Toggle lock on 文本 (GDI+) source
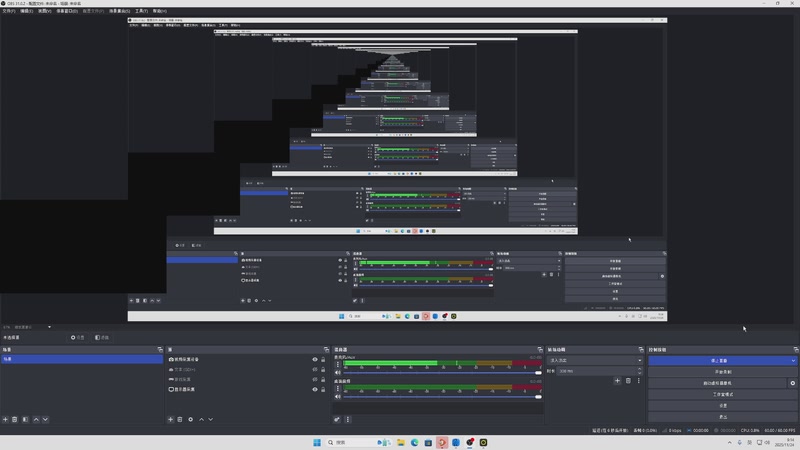 click(323, 369)
